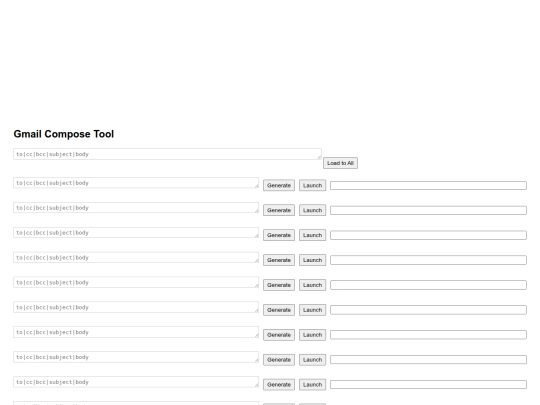Select the third row's output URL field
The height and width of the screenshot is (405, 540).
coord(428,235)
